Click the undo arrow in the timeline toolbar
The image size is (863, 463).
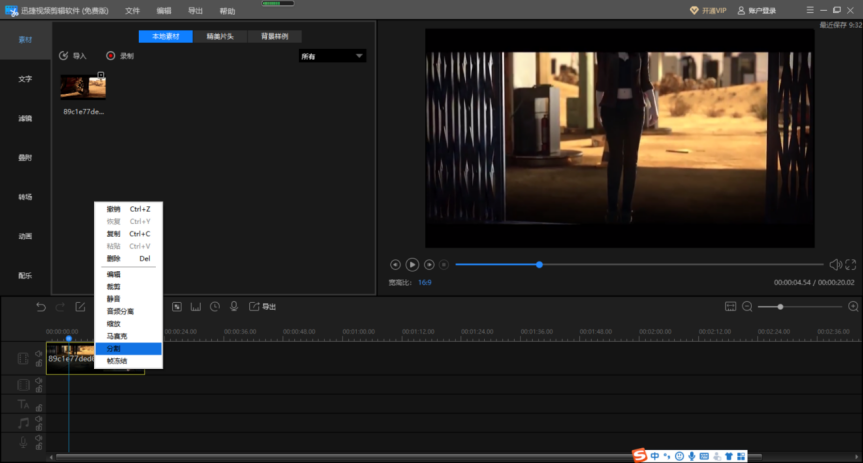[x=41, y=307]
